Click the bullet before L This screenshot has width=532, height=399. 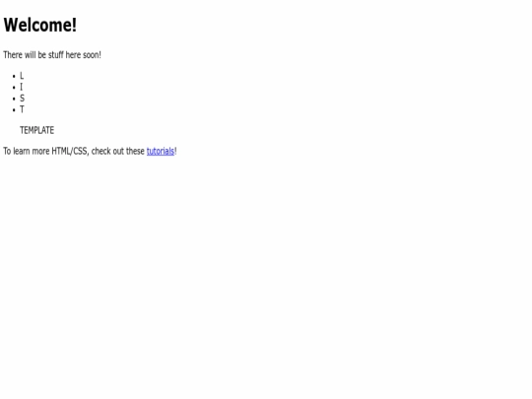[14, 76]
